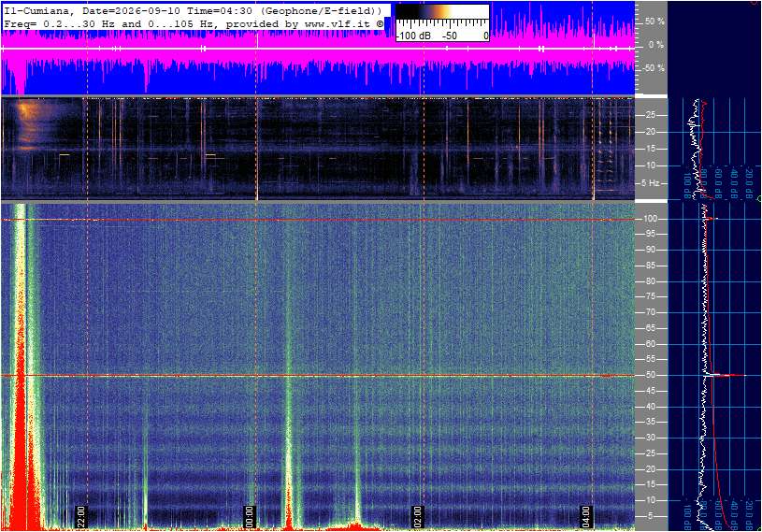Click the 50 frequency label on E-field scale
The image size is (762, 532).
(650, 375)
